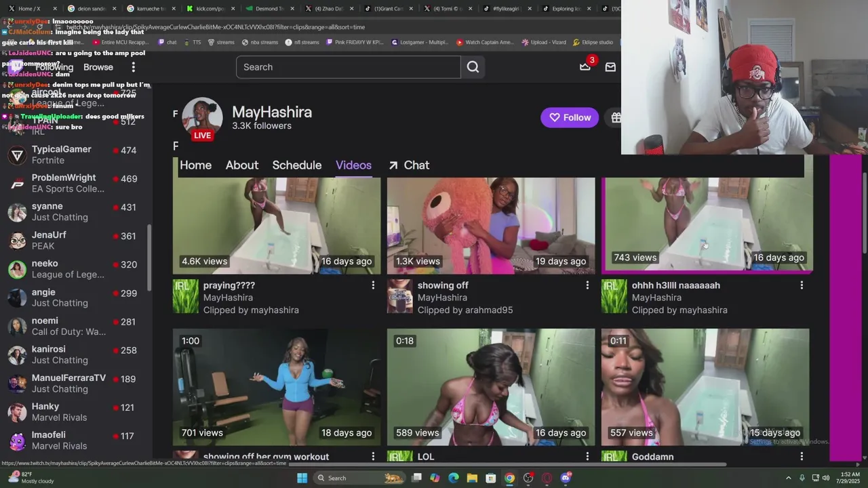Click the Windows taskbar Search box
This screenshot has height=488, width=868.
click(x=359, y=478)
